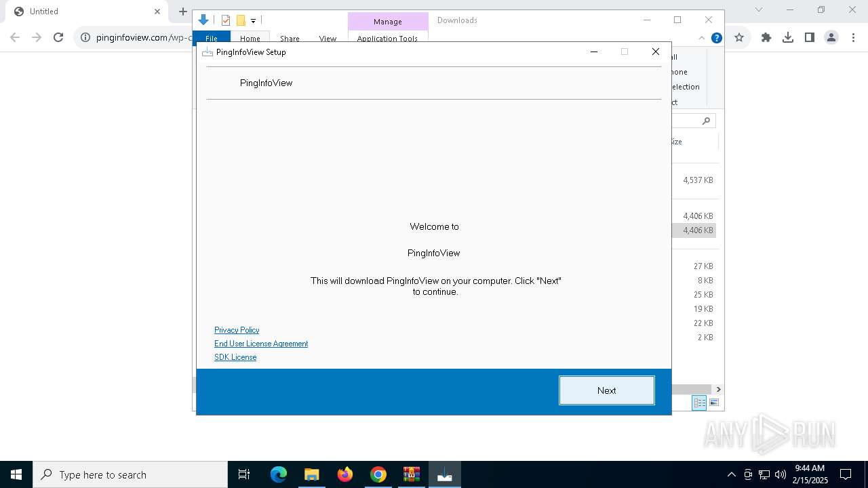Click the site info icon in address bar
This screenshot has height=488, width=868.
(85, 38)
